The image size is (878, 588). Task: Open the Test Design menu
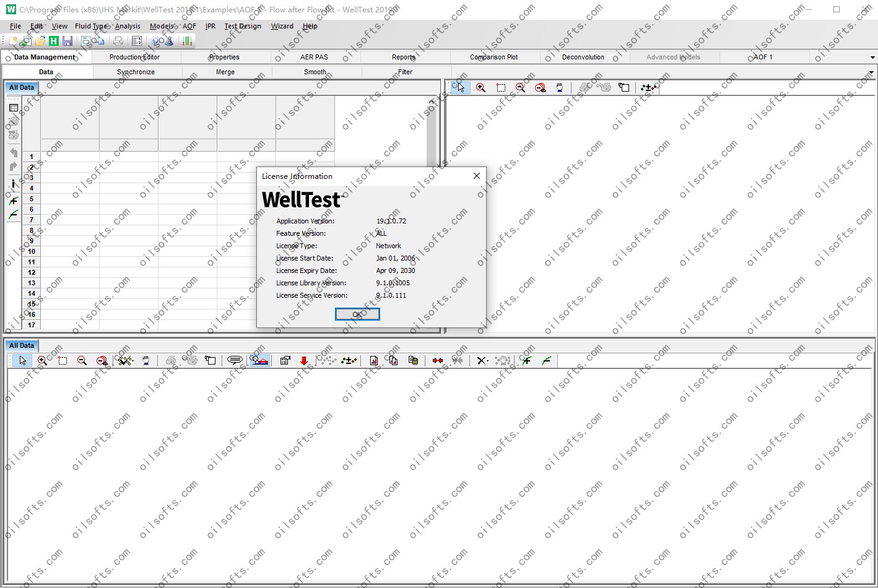tap(243, 26)
